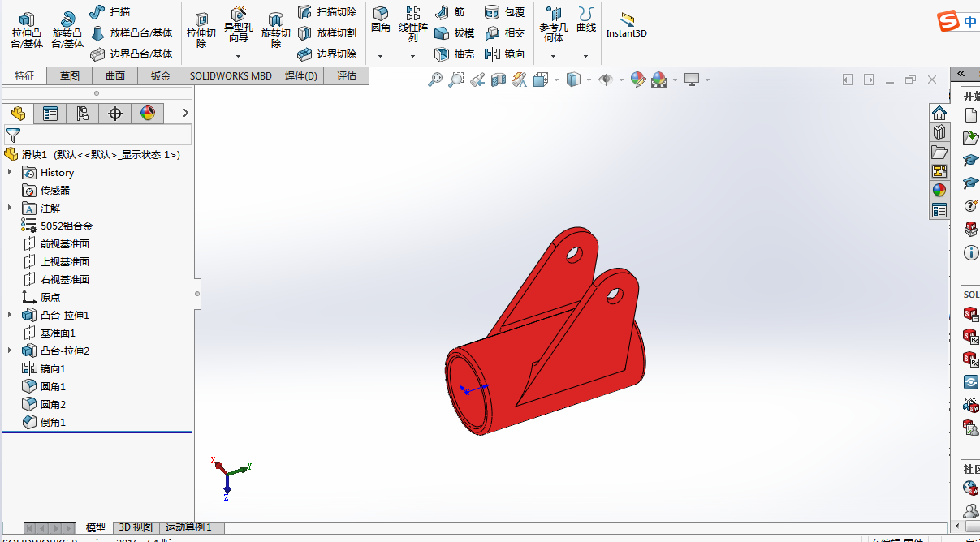980x542 pixels.
Task: Choose the Boundary Cut tool (边界切除)
Action: point(327,54)
